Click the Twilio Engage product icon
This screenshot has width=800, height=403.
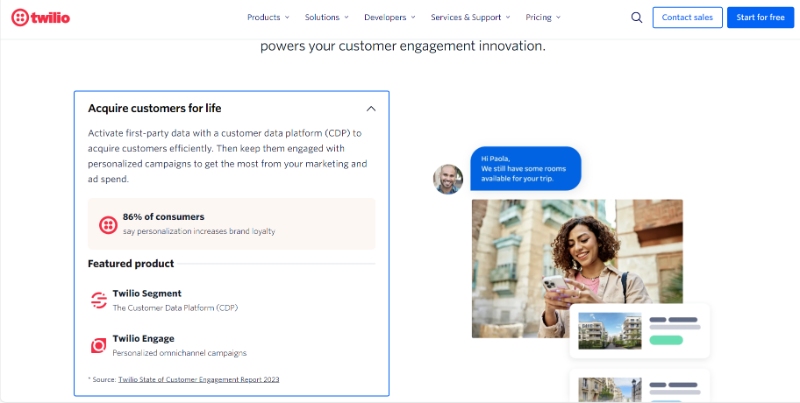coord(99,345)
